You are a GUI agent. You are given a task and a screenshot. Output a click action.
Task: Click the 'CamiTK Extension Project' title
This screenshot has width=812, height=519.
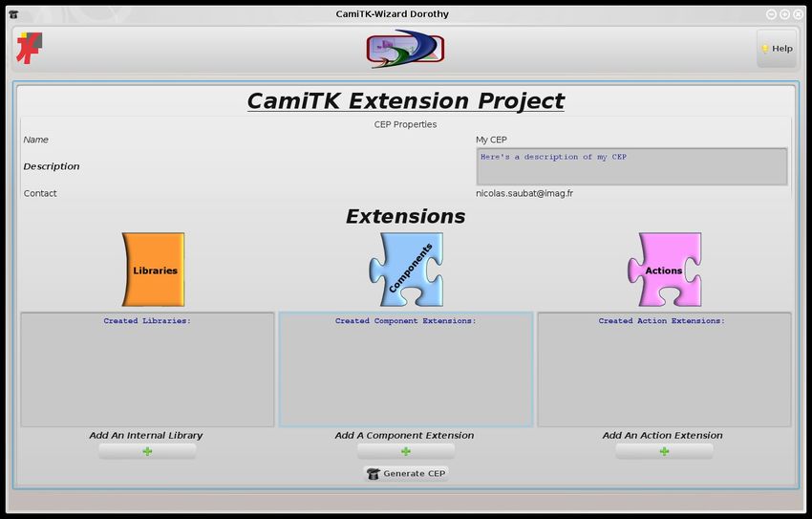pyautogui.click(x=406, y=100)
